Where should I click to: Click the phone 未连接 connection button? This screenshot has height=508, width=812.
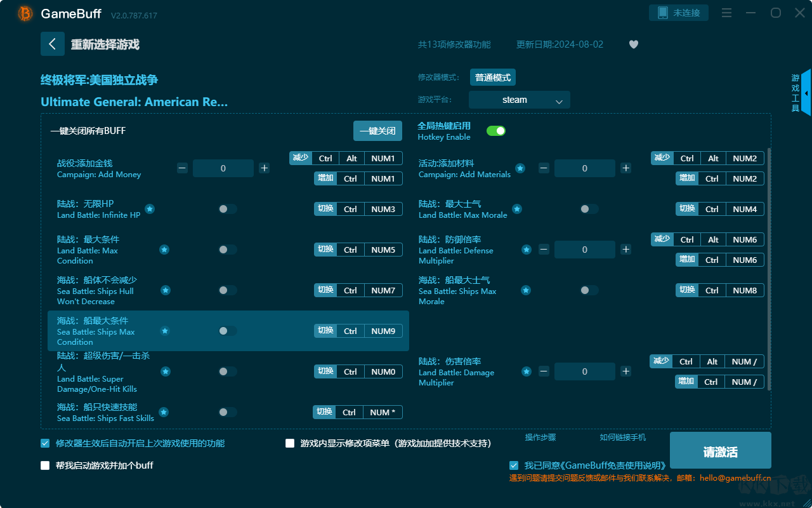pyautogui.click(x=679, y=13)
